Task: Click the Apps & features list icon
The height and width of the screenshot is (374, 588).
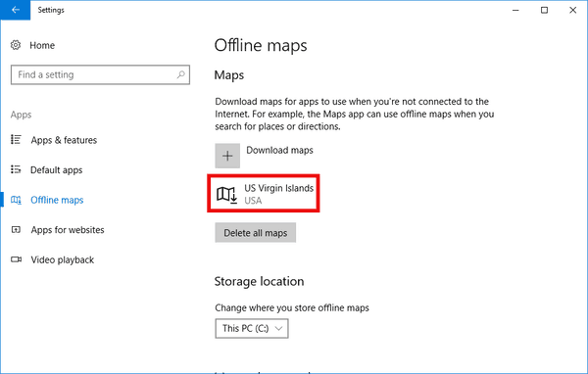Action: coord(16,140)
